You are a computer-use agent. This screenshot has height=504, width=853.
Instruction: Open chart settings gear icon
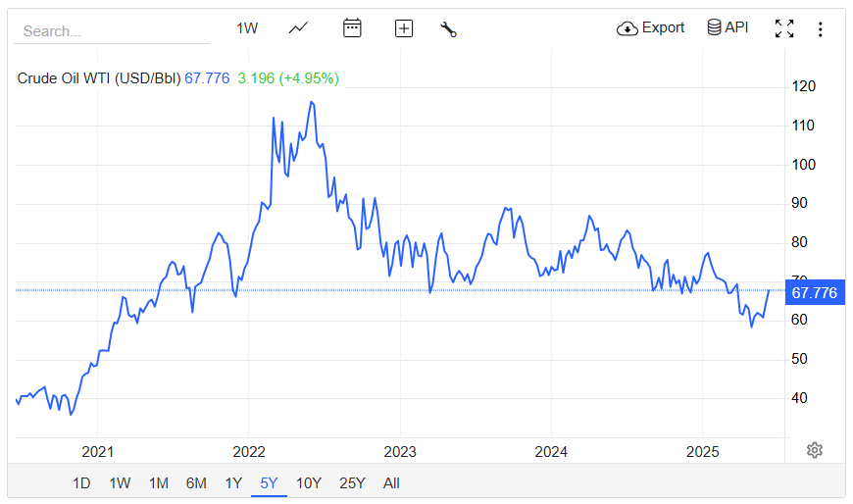pos(814,450)
